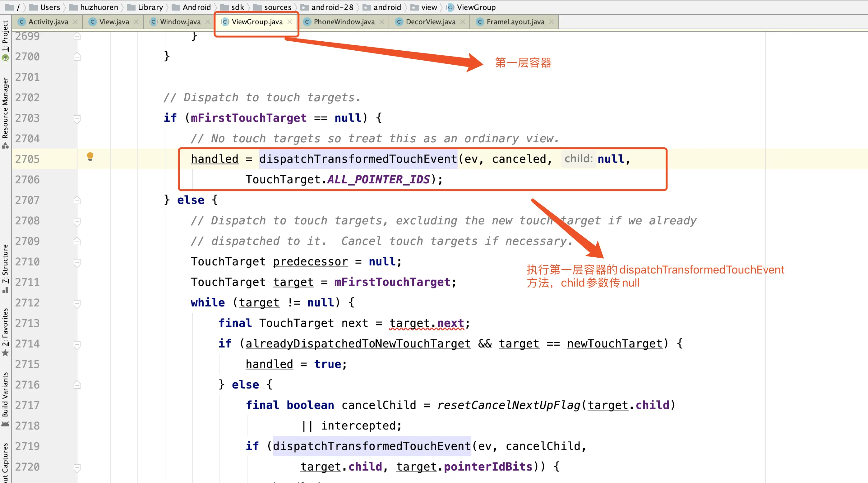Viewport: 868px width, 483px height.
Task: Collapse the while loop at line 2712
Action: click(77, 303)
